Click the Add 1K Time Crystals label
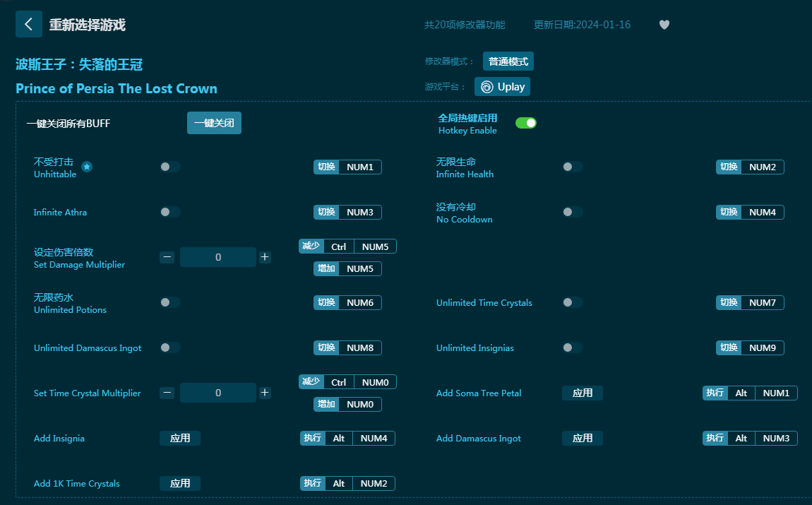 (77, 483)
